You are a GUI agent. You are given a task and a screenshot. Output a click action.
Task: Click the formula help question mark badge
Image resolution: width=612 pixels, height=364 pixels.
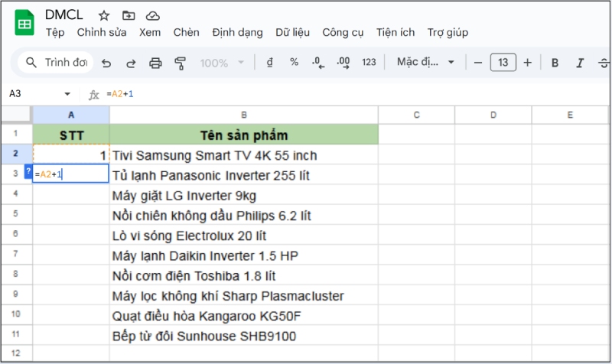click(28, 171)
